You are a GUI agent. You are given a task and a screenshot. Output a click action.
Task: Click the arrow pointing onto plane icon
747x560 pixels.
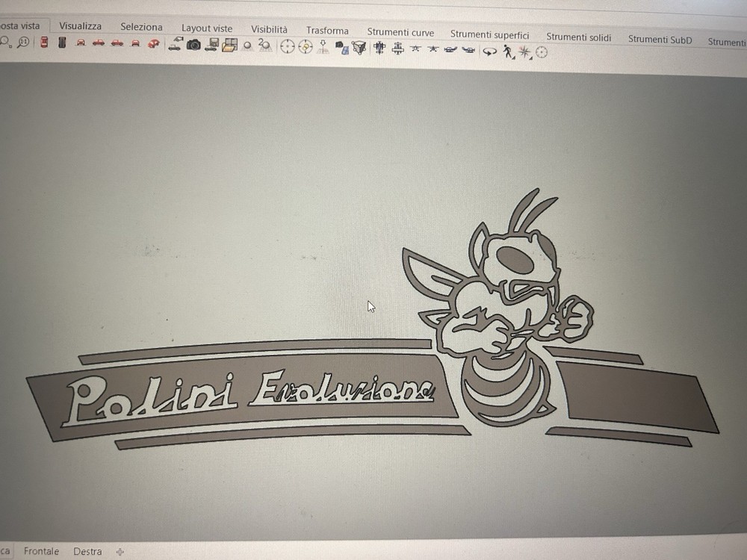(x=323, y=46)
